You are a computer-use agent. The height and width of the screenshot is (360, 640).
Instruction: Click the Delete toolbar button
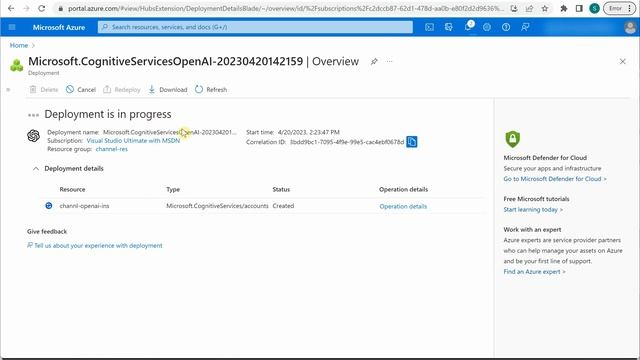[44, 89]
